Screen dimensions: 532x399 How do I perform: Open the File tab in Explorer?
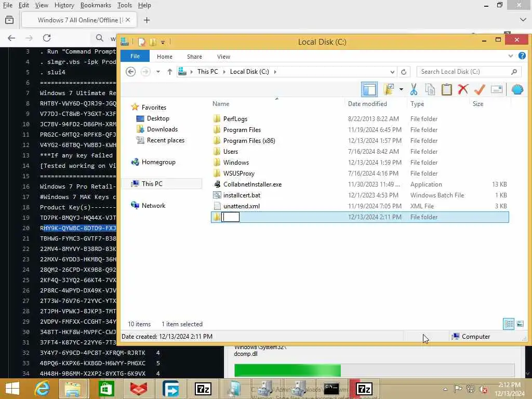click(135, 56)
